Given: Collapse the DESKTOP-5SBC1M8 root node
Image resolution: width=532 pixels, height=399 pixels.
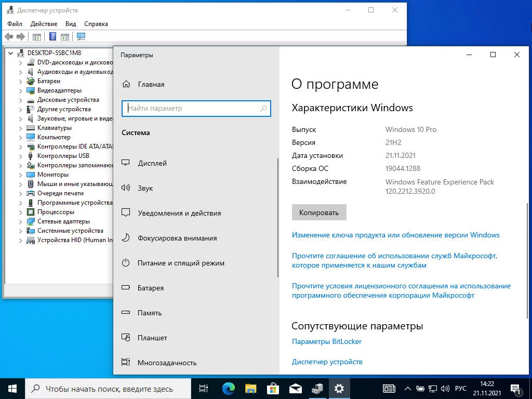Looking at the screenshot, I should coord(10,54).
